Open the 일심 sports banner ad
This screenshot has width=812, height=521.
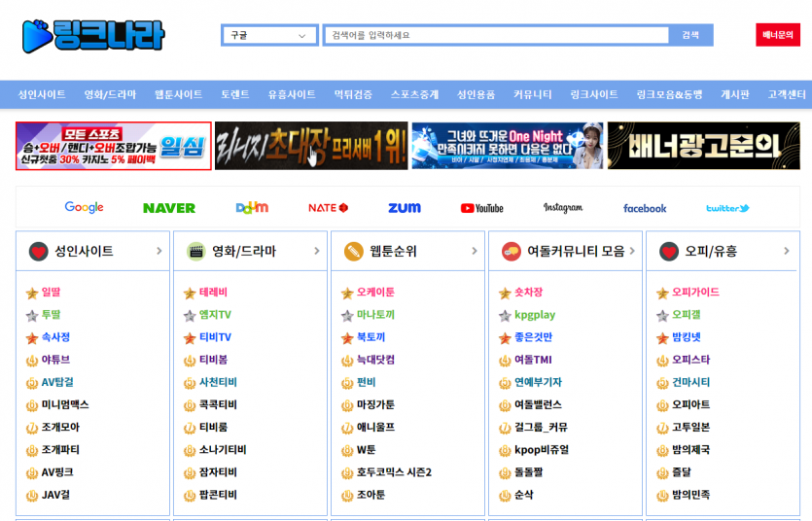[x=114, y=146]
